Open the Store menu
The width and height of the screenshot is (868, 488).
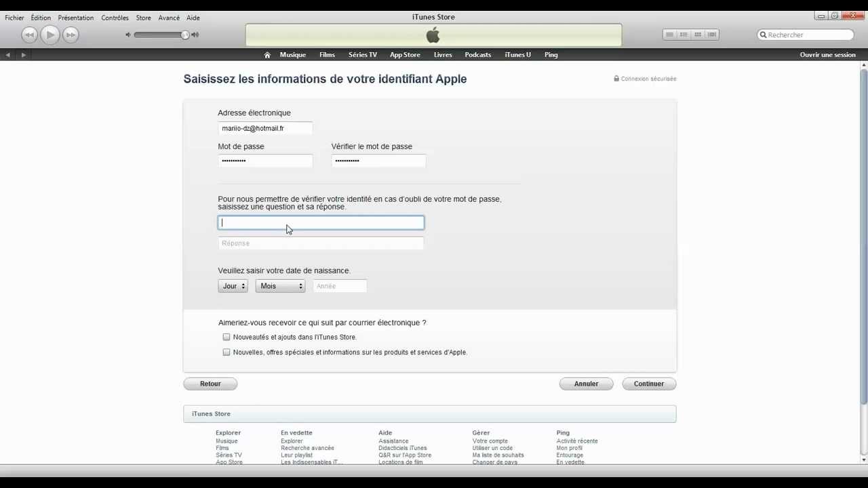pyautogui.click(x=143, y=18)
